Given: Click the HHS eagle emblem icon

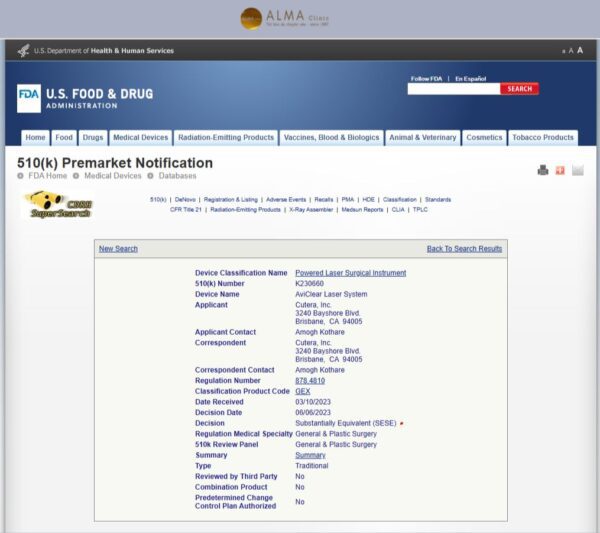Looking at the screenshot, I should [x=23, y=51].
